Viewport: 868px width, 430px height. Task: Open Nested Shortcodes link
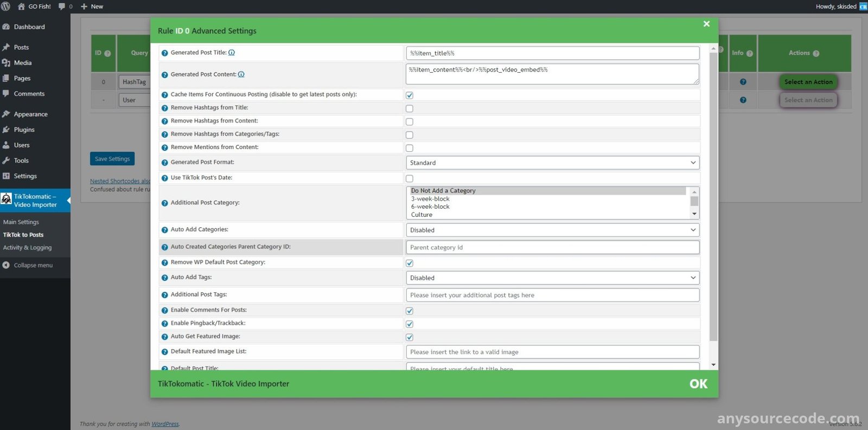pyautogui.click(x=120, y=181)
